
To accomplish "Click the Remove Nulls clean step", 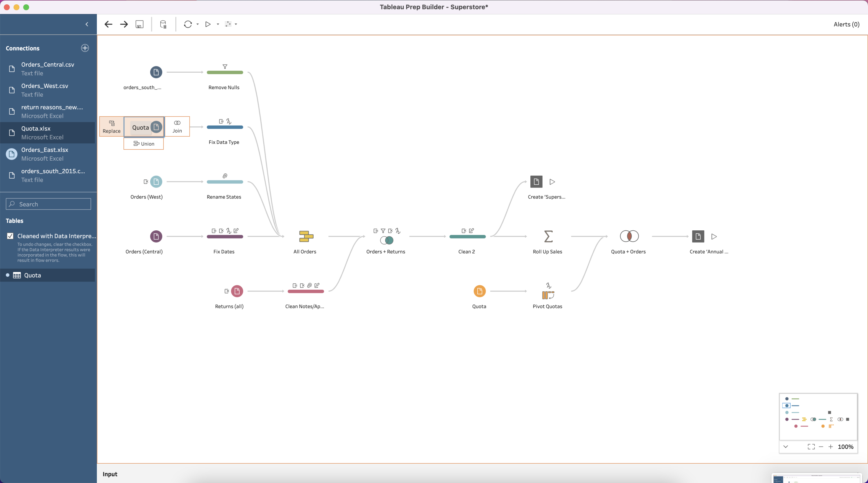I will [x=225, y=72].
